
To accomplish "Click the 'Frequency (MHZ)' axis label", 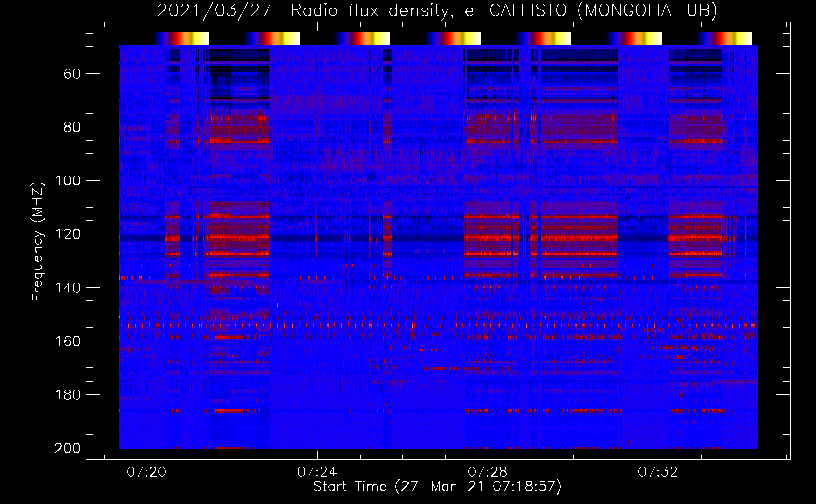I will click(38, 241).
